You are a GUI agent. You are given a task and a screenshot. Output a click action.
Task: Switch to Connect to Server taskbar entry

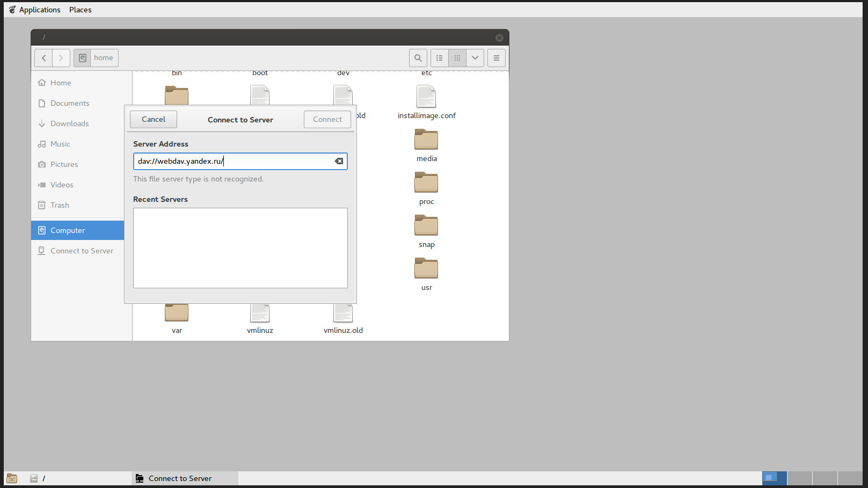click(x=185, y=478)
